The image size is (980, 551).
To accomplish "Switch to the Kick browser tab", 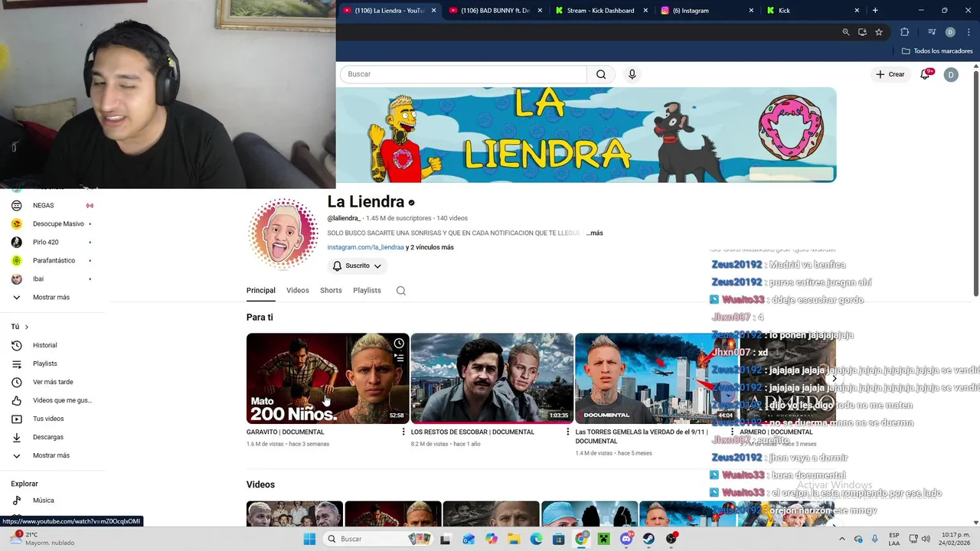I will point(812,11).
